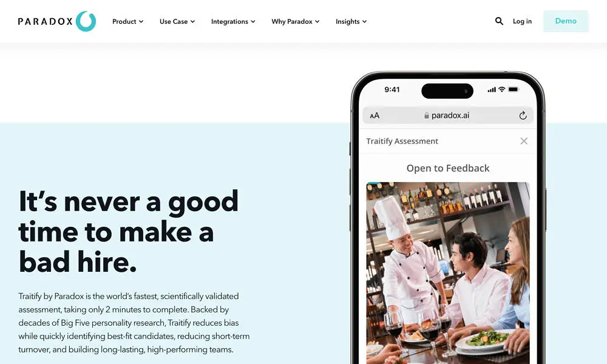This screenshot has height=364, width=607.
Task: Expand the Product dropdown menu
Action: coord(127,22)
